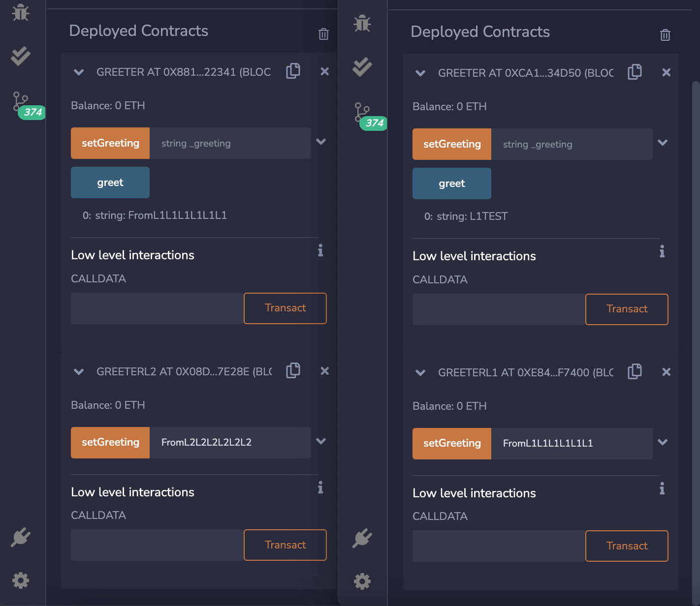Call greet on GREETER 0XCA1
This screenshot has width=700, height=606.
452,183
